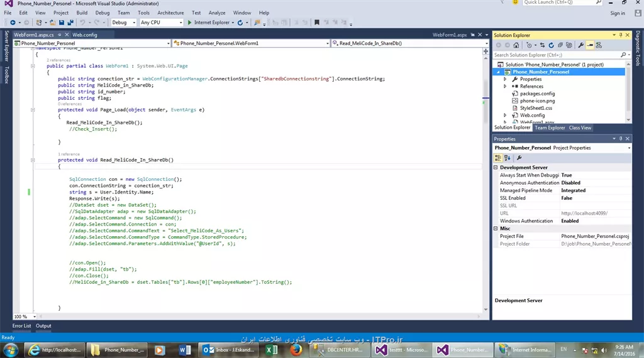Screen dimensions: 644x358
Task: Select StyleSheet1.css in Solution Explorer
Action: tap(536, 108)
